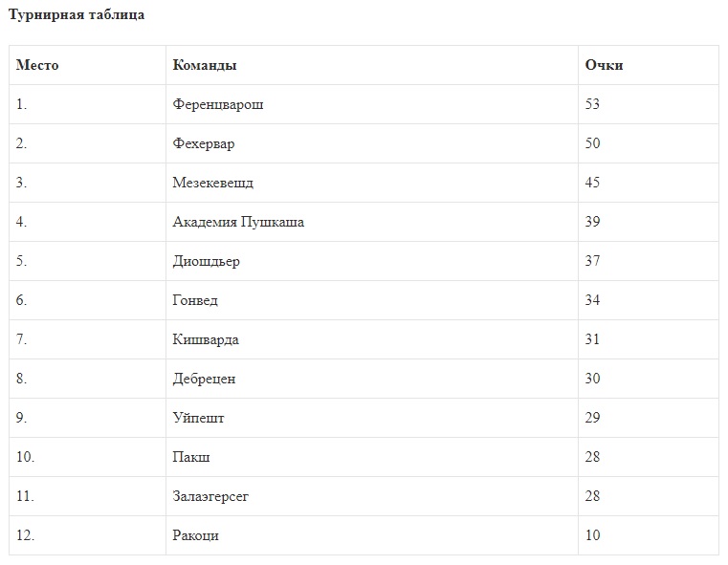Select the Академия Пушкаша row entry
This screenshot has height=565, width=728.
point(238,222)
